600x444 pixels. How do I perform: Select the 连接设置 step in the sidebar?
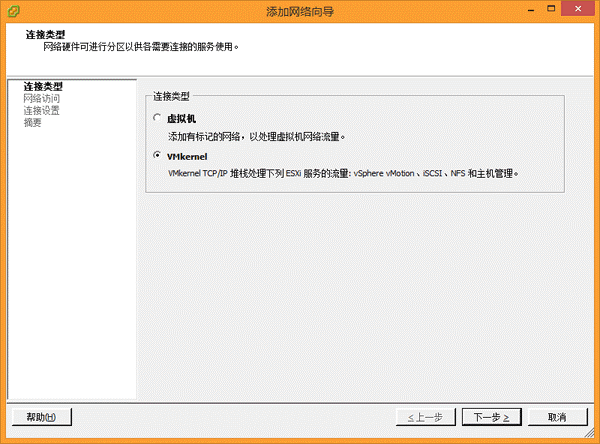[x=42, y=111]
